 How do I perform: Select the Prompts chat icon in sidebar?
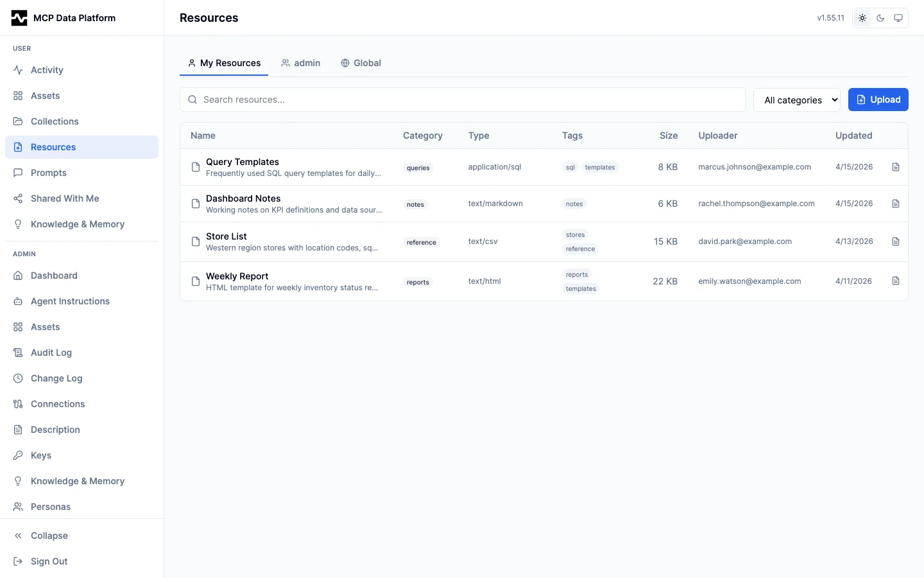coord(17,173)
